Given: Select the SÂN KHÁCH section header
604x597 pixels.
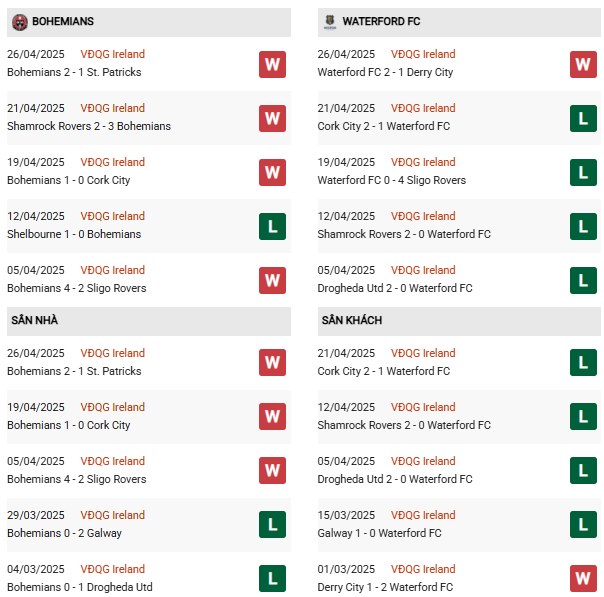Looking at the screenshot, I should coord(459,321).
